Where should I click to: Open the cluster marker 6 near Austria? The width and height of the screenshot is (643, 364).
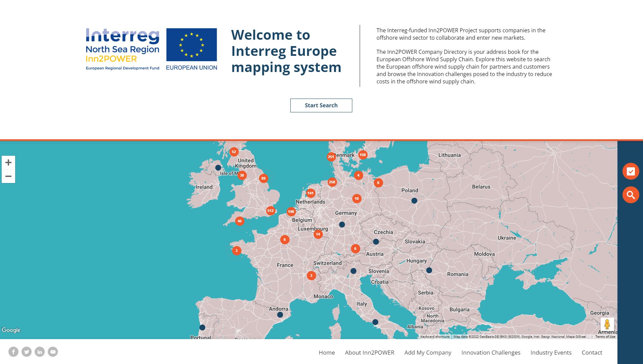355,249
